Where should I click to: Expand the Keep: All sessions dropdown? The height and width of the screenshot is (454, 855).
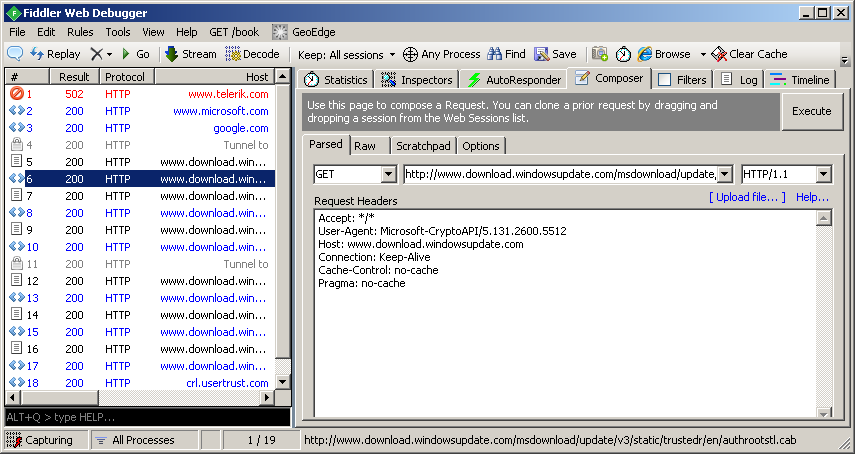(391, 54)
